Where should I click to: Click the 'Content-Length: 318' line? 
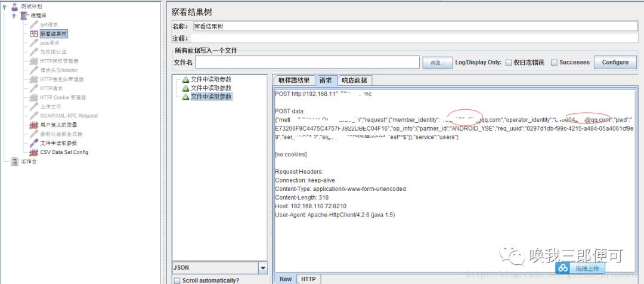pyautogui.click(x=302, y=197)
